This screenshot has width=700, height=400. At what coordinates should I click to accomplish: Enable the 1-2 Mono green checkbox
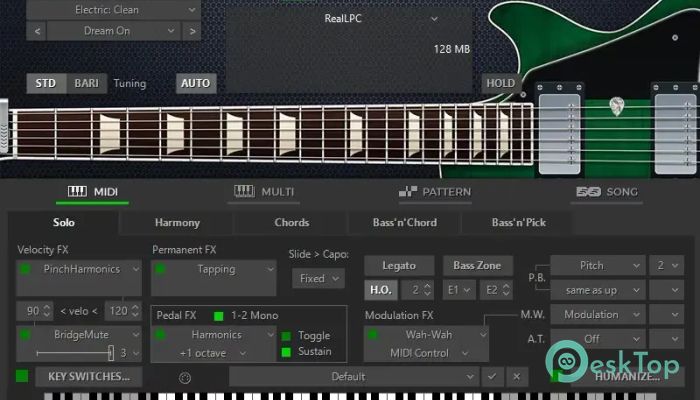pyautogui.click(x=219, y=316)
